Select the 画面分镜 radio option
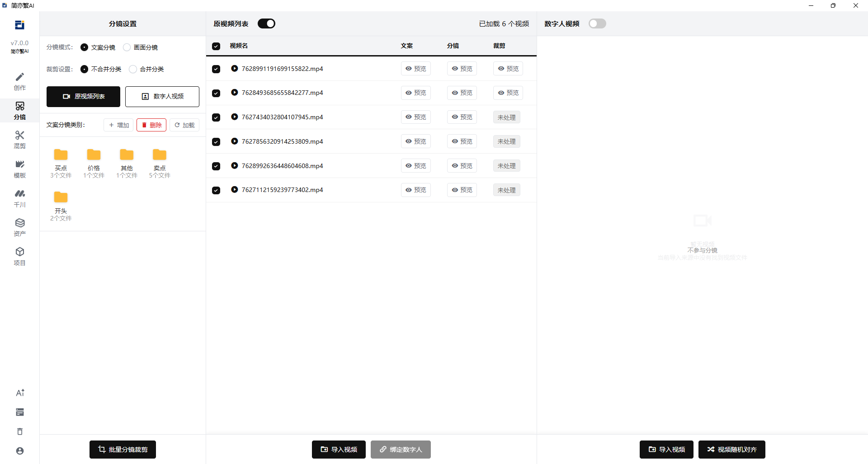The image size is (868, 464). coord(127,47)
